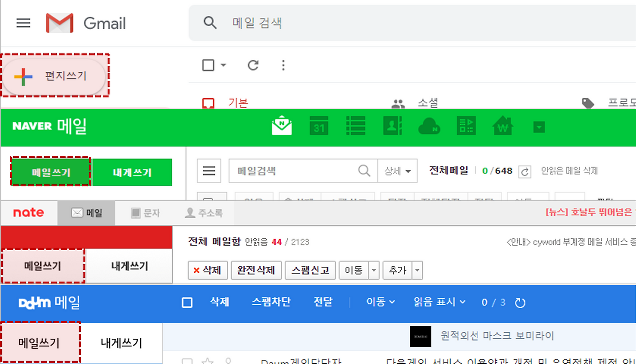Viewport: 636px width, 364px height.
Task: Click Nate's unread count 44
Action: [x=277, y=242]
